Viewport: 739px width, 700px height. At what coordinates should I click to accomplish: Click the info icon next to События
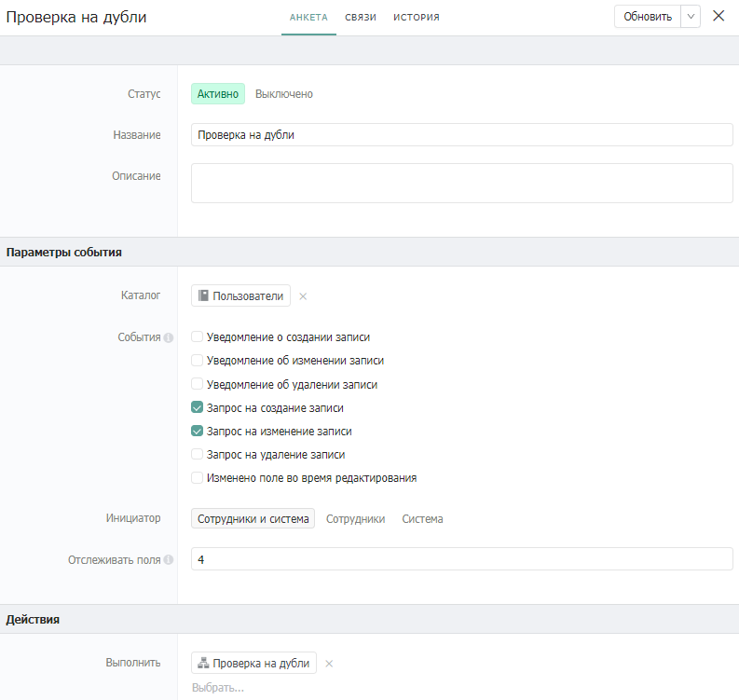[169, 337]
